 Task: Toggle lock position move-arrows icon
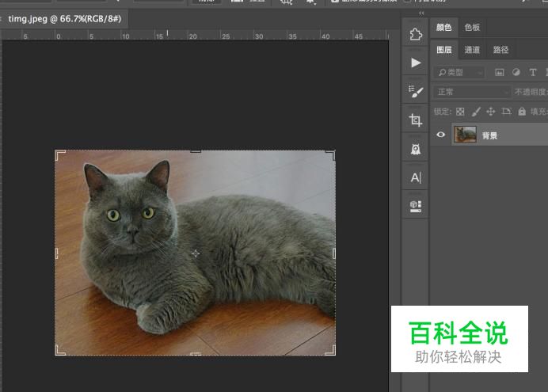click(x=490, y=112)
